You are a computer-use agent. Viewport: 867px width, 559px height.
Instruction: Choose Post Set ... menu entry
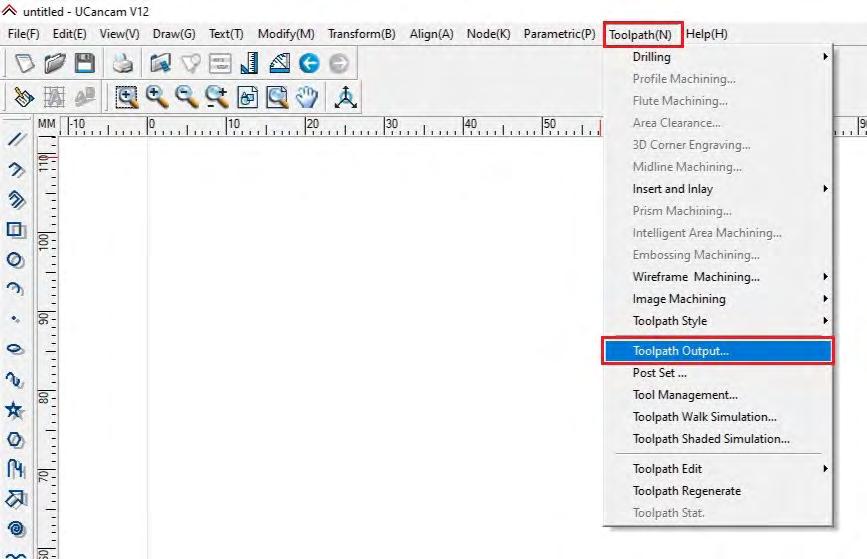(719, 373)
